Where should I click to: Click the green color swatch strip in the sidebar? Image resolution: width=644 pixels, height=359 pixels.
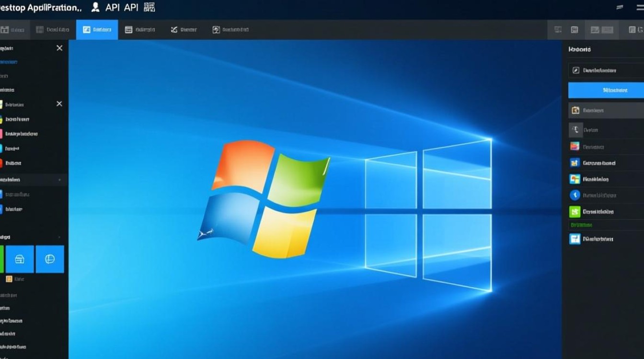click(2, 258)
